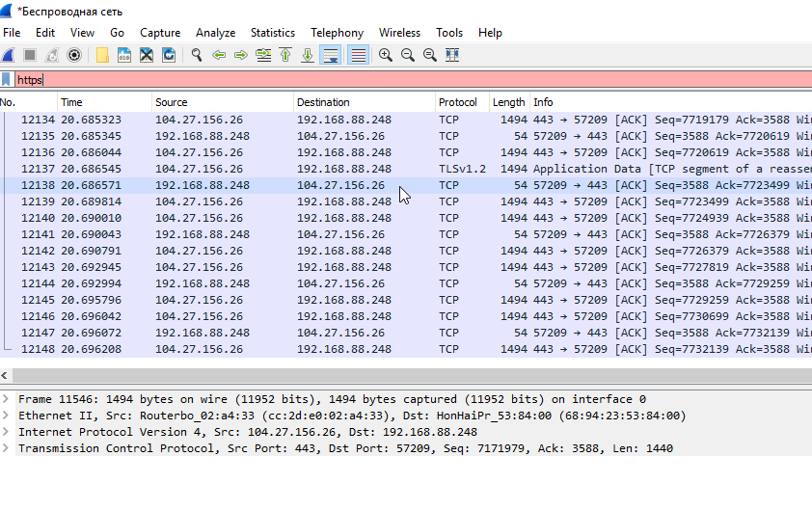Open the Telephony menu
The image size is (812, 510).
(338, 33)
